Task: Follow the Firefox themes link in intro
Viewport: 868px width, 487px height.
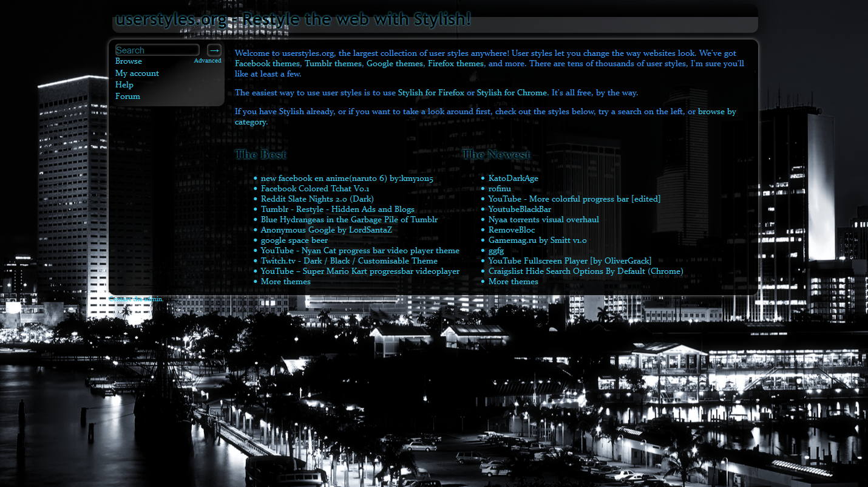Action: [x=456, y=64]
